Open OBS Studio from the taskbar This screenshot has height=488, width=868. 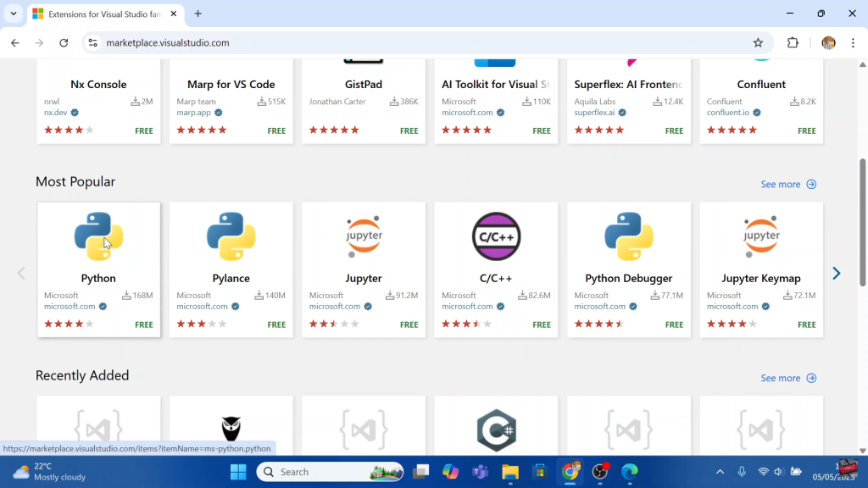click(x=600, y=472)
